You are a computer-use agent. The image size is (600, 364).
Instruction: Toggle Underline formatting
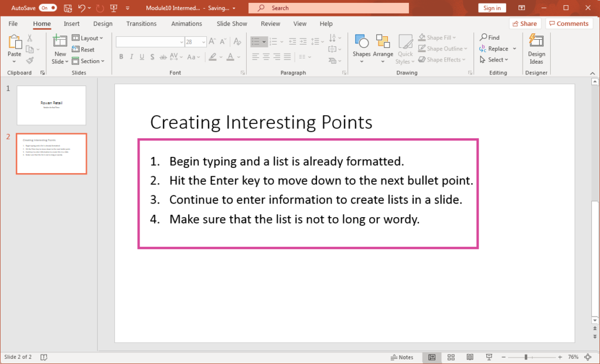(x=142, y=57)
